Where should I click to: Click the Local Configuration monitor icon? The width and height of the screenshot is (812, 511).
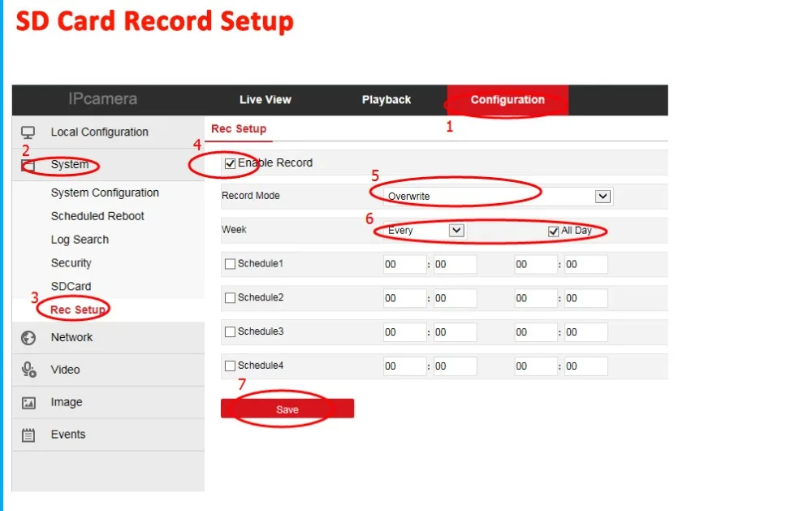28,131
